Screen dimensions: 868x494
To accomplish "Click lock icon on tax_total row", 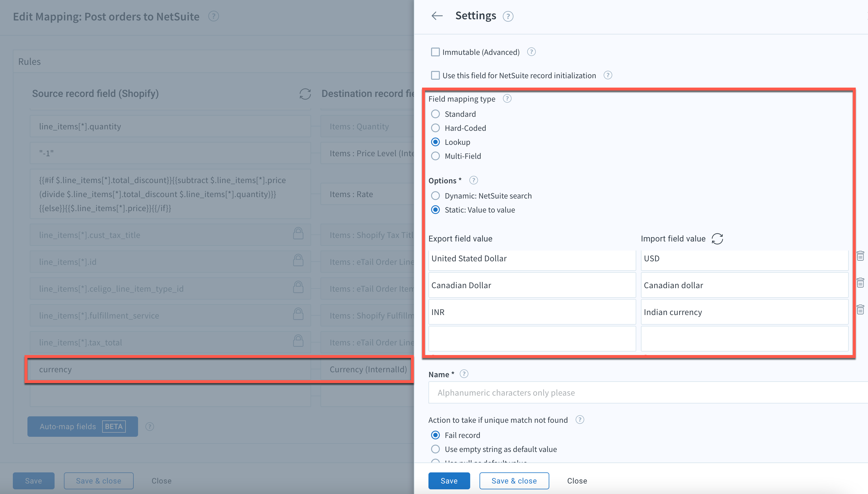I will (x=298, y=341).
